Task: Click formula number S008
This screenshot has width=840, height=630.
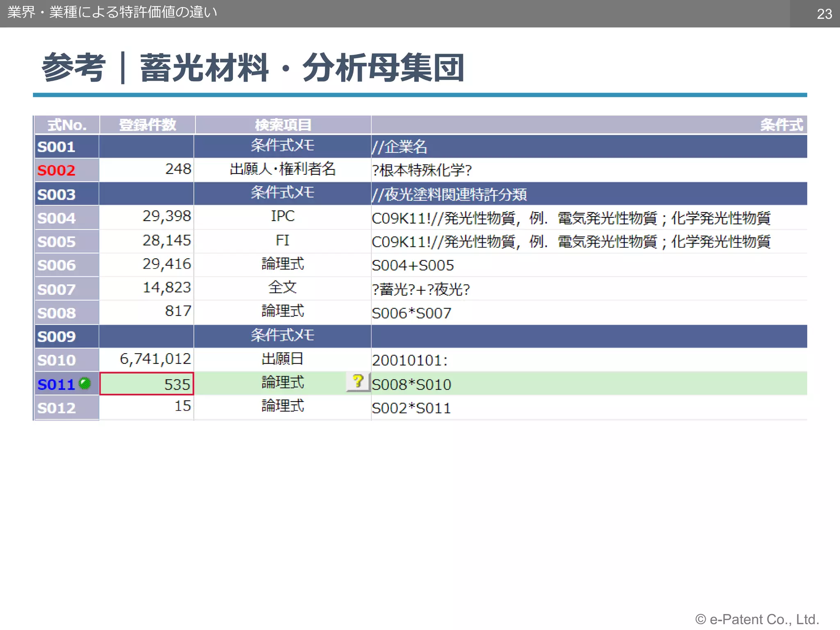Action: pyautogui.click(x=56, y=313)
